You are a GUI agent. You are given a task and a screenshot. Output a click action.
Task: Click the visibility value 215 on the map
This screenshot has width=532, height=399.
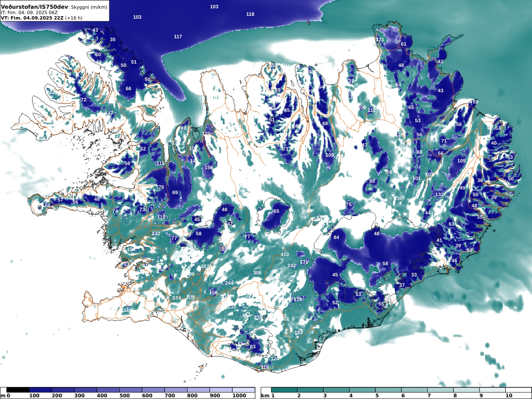click(258, 318)
